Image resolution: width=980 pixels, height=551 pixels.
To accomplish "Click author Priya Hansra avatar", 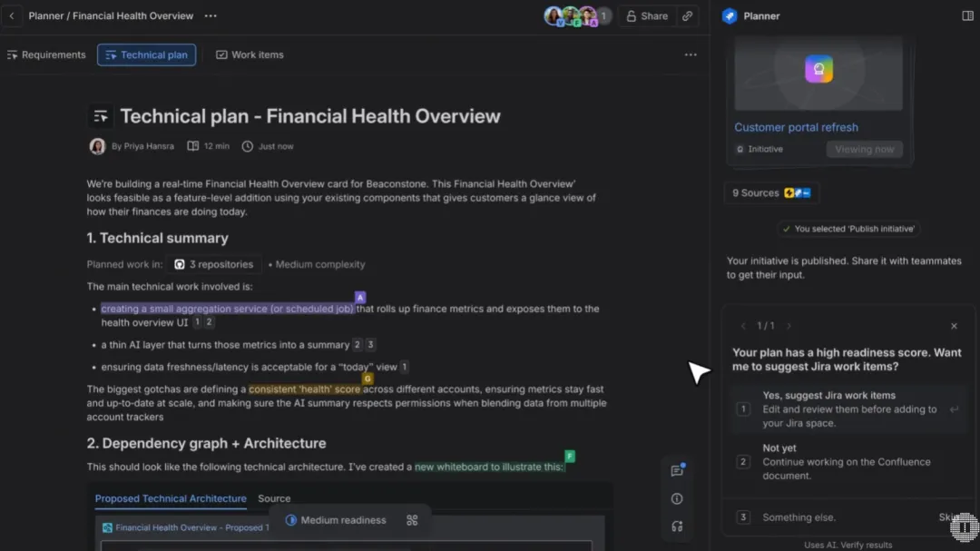I will (x=97, y=146).
